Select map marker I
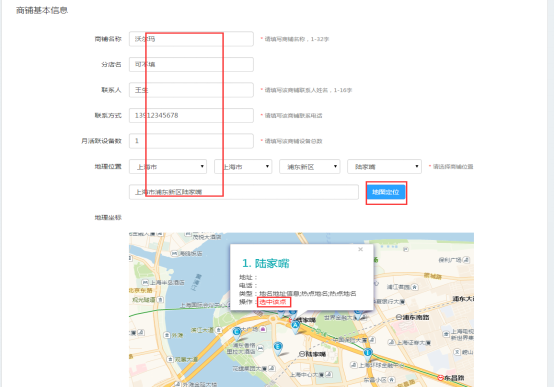Viewport: 554px width, 387px height. [x=368, y=354]
